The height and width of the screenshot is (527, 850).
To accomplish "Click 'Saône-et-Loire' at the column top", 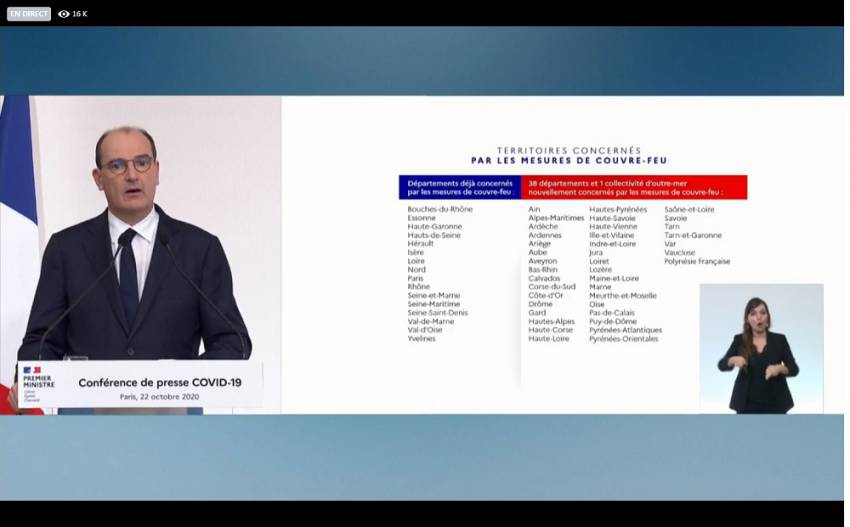I will (689, 209).
